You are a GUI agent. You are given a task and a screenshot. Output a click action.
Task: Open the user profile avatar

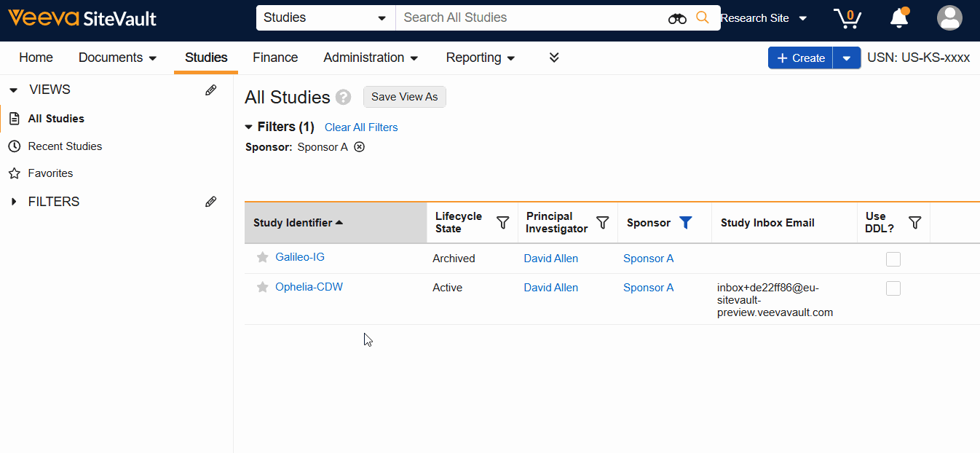[x=949, y=18]
